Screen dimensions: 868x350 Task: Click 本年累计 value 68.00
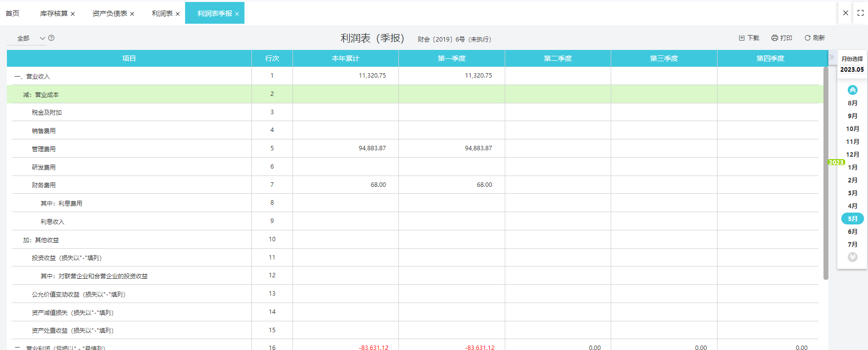378,185
